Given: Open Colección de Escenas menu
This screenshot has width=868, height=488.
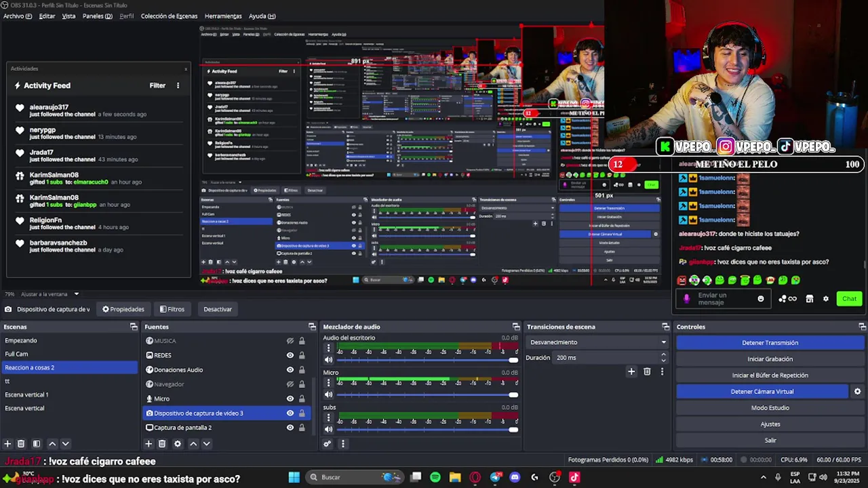Looking at the screenshot, I should click(169, 16).
